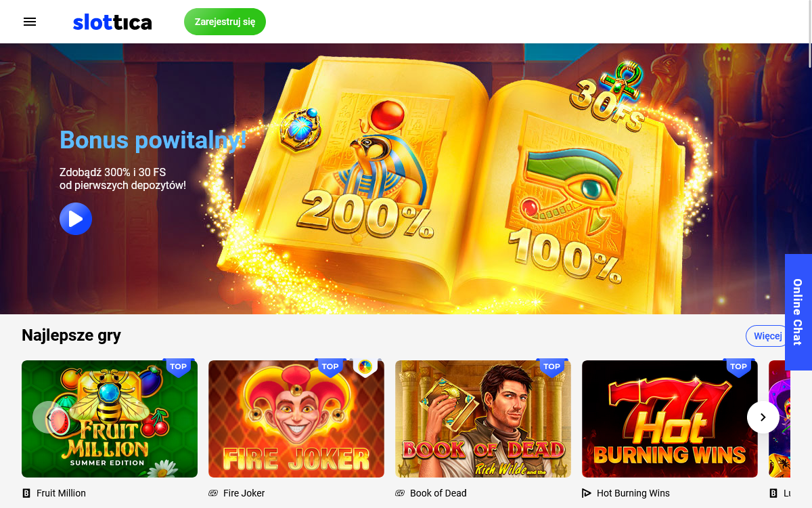Image resolution: width=812 pixels, height=508 pixels.
Task: Open the Book of Dead game thumbnail
Action: [483, 419]
